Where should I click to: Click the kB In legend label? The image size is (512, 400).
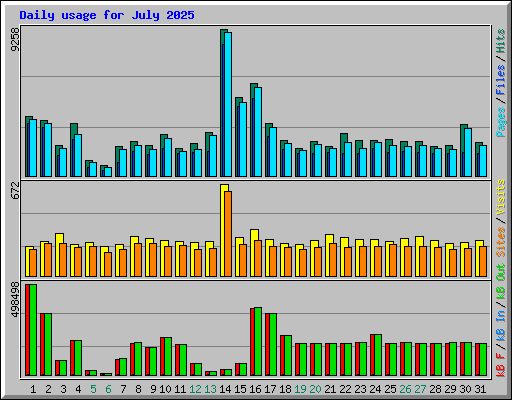pos(501,326)
